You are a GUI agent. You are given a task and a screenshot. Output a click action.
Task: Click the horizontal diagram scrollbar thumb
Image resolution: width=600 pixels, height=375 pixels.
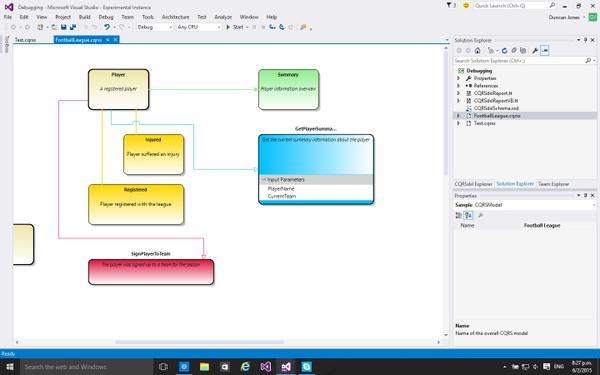199,342
